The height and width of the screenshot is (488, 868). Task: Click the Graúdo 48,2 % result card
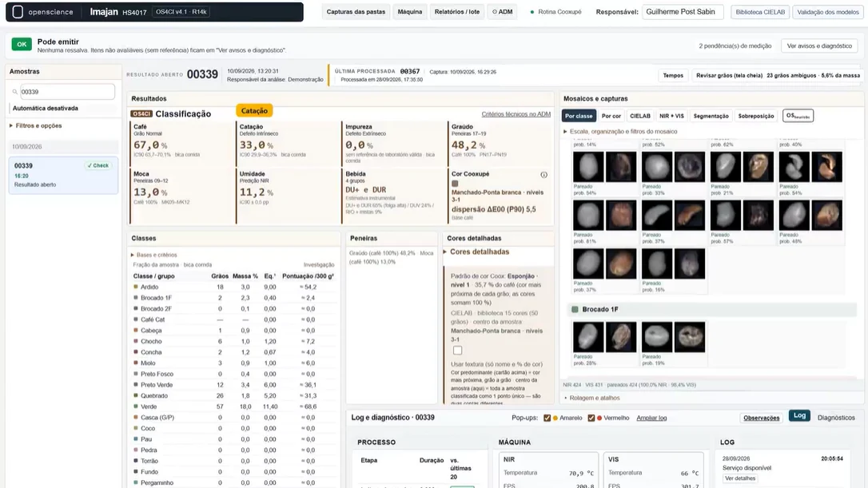[500, 143]
